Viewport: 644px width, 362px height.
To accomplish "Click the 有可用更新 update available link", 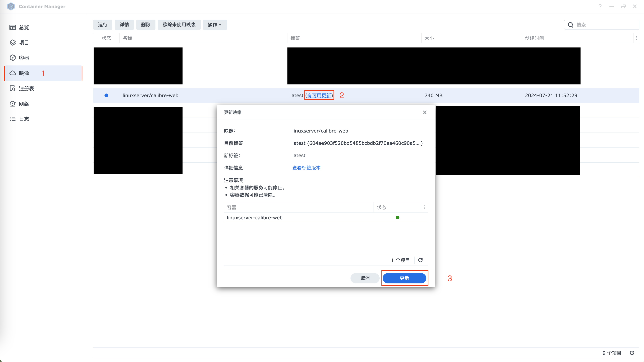I will [319, 95].
